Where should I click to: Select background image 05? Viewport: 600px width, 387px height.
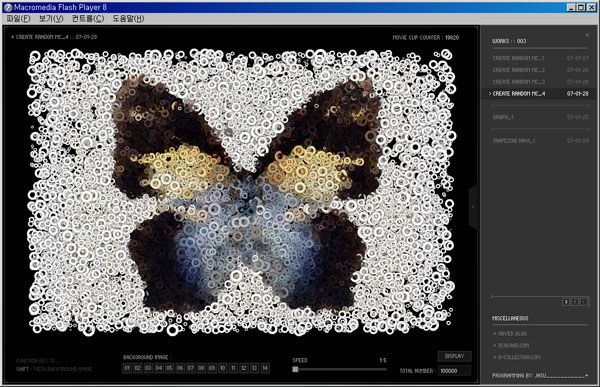pos(170,368)
